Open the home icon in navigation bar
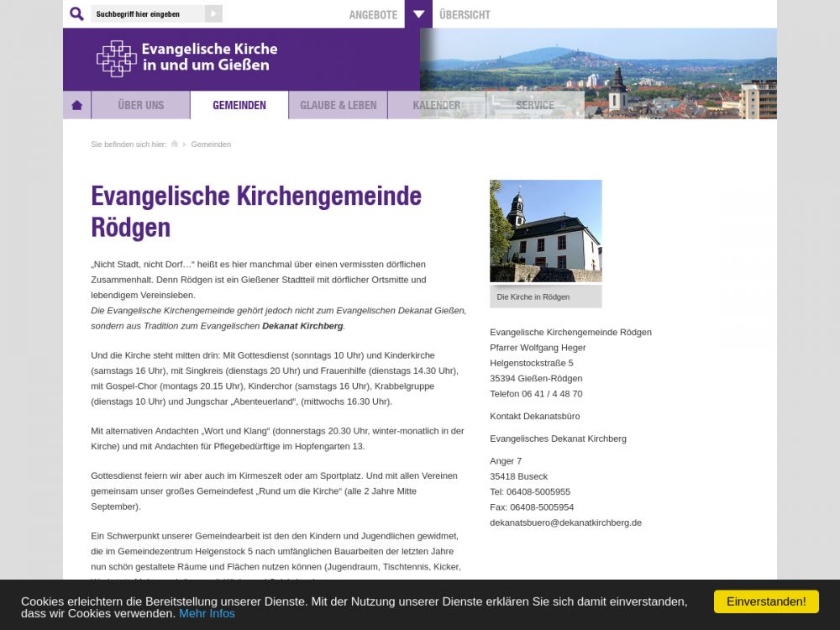 pyautogui.click(x=76, y=105)
